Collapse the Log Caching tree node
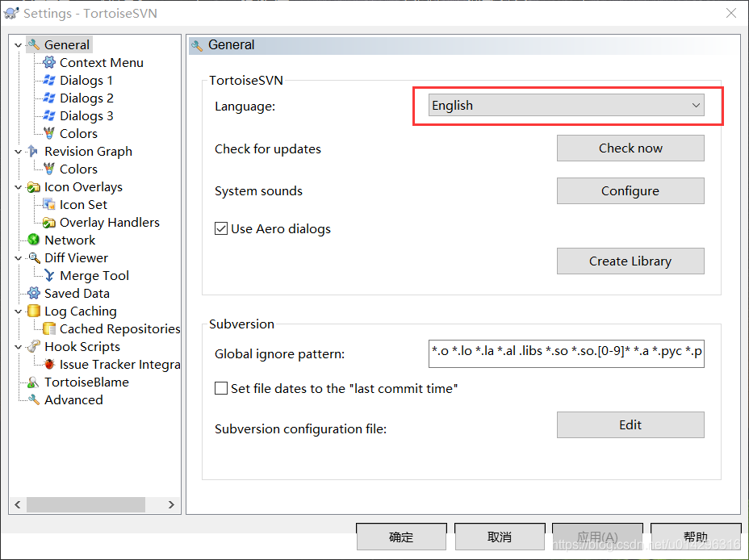 [x=18, y=311]
